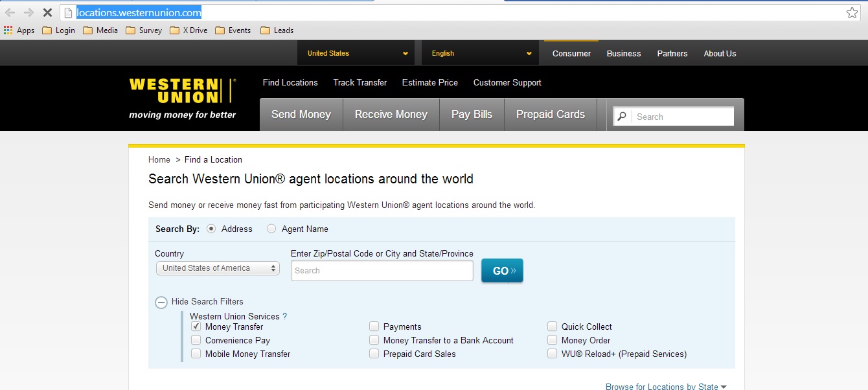Viewport: 868px width, 390px height.
Task: Go to Home via the breadcrumb
Action: tap(159, 159)
